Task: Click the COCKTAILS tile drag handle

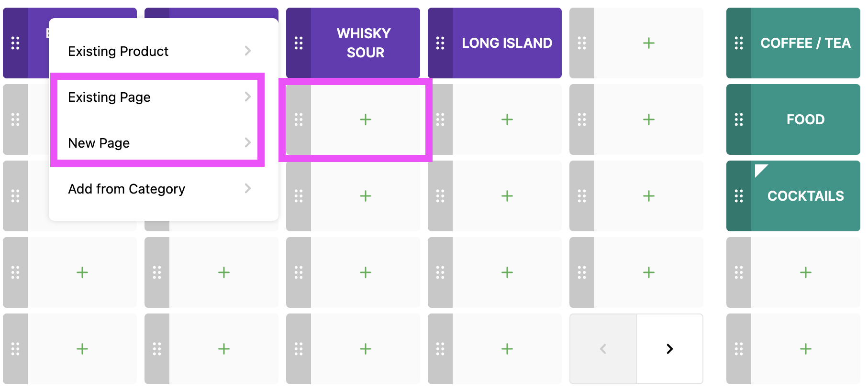Action: 739,196
